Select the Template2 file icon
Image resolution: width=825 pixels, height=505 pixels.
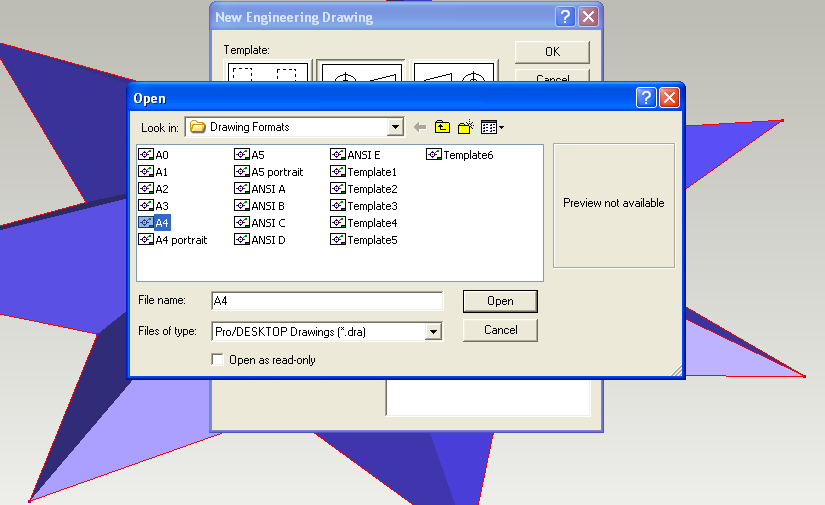[x=338, y=188]
